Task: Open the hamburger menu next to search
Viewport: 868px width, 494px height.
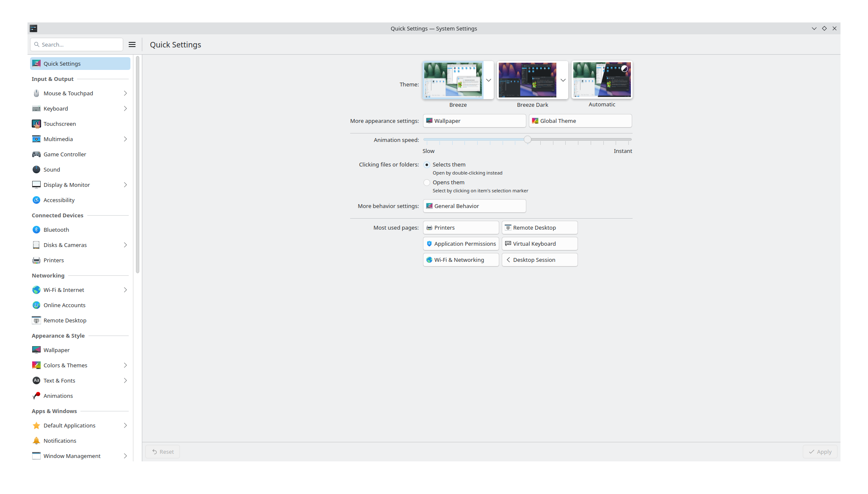Action: pyautogui.click(x=132, y=44)
